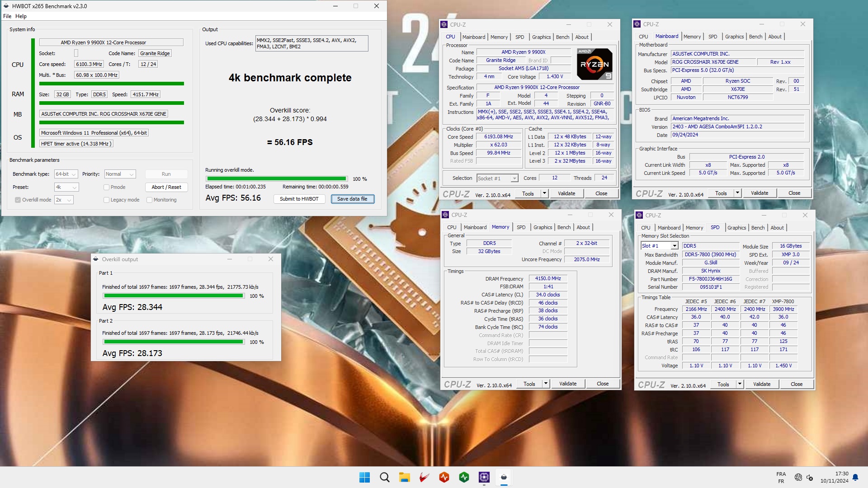Click Close in the CPU-Z Mainboard window
The height and width of the screenshot is (488, 868).
(794, 193)
